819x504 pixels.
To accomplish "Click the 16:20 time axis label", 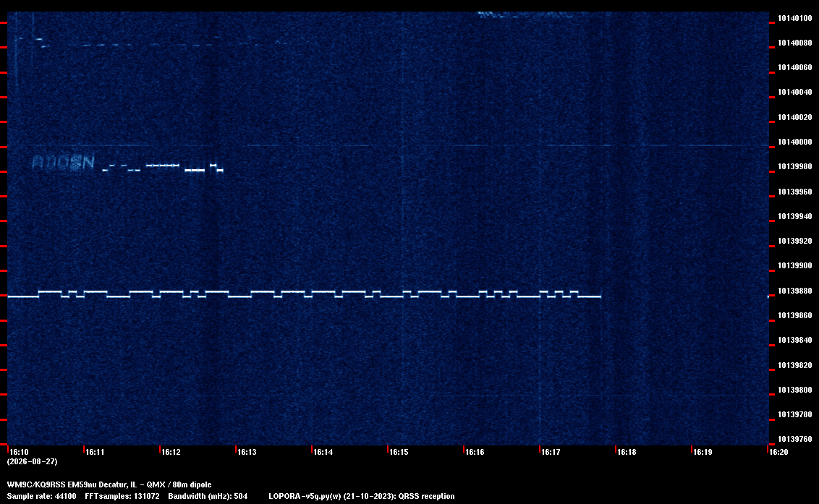I will [778, 452].
